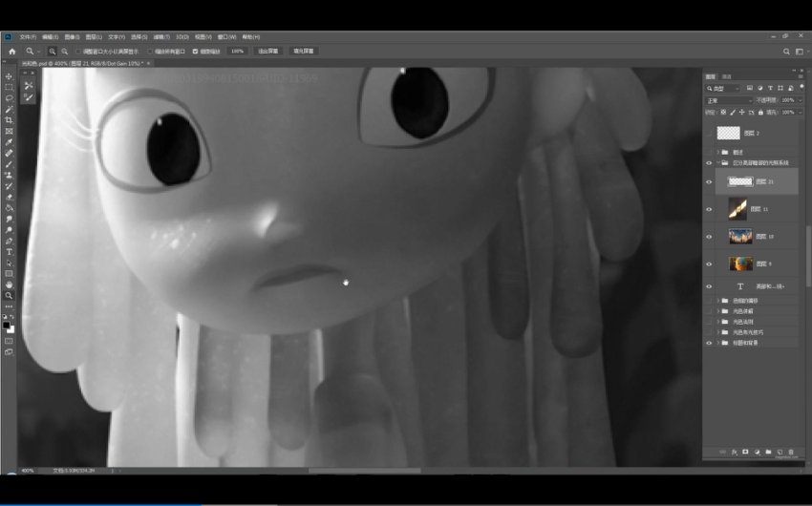
Task: Select the Lasso tool
Action: click(9, 98)
